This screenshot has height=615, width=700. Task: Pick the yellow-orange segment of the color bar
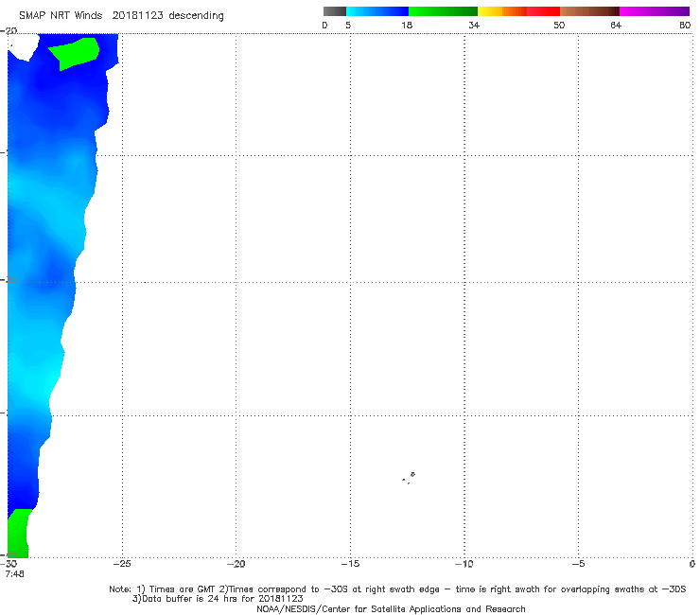[502, 11]
